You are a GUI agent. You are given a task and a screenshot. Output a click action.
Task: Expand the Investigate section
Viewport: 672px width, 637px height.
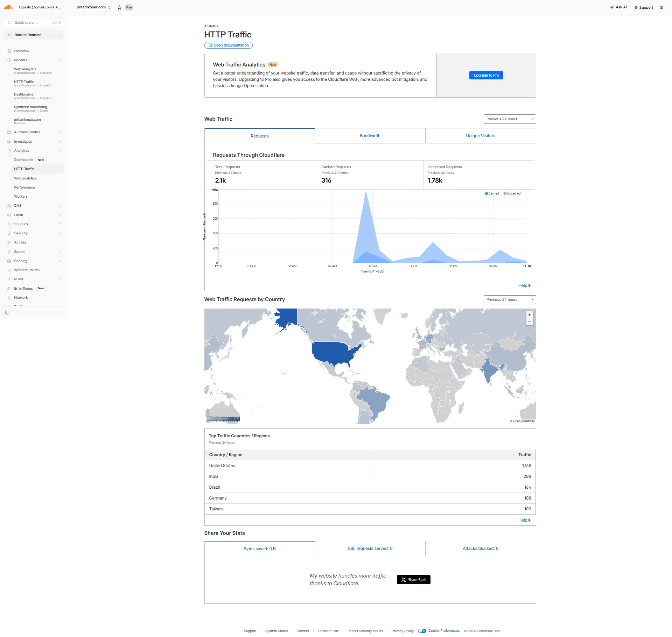[60, 142]
